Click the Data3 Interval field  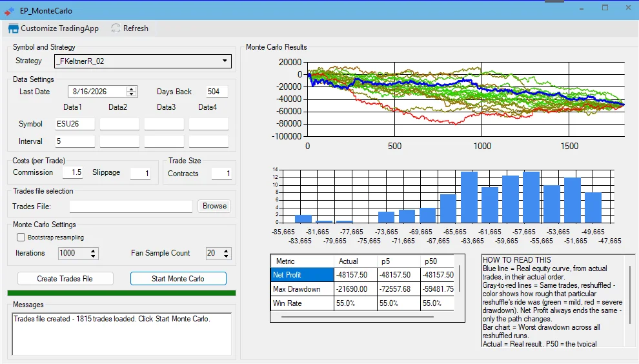click(164, 141)
